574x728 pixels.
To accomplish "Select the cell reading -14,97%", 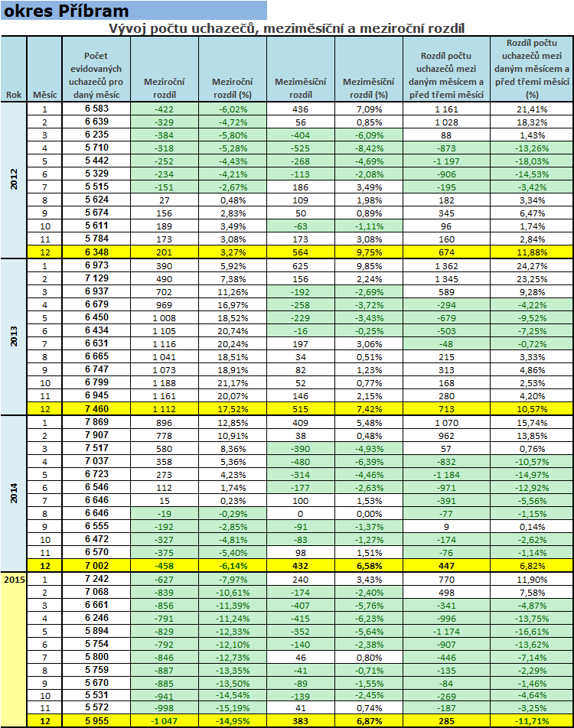I will 532,475.
